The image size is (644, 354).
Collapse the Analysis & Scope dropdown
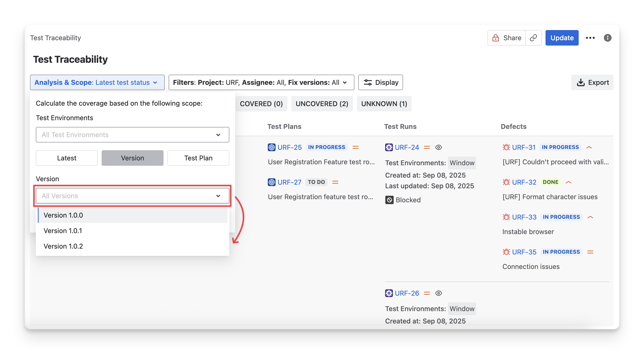[x=97, y=82]
